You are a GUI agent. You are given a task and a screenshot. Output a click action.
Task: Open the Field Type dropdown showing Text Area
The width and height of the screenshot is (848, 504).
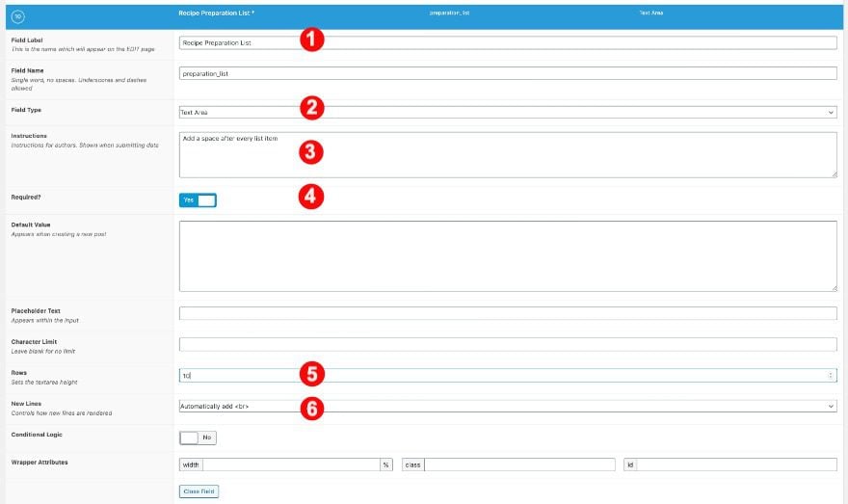(508, 113)
